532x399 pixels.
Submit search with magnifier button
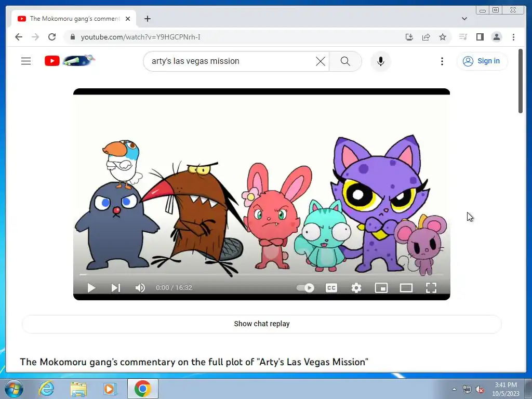click(x=345, y=61)
